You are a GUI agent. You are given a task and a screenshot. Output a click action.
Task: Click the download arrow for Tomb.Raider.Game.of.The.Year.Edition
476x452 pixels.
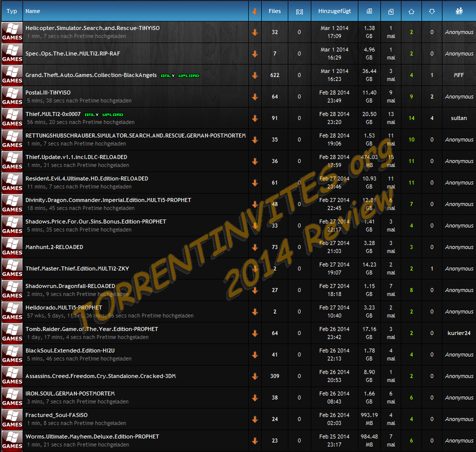point(255,333)
